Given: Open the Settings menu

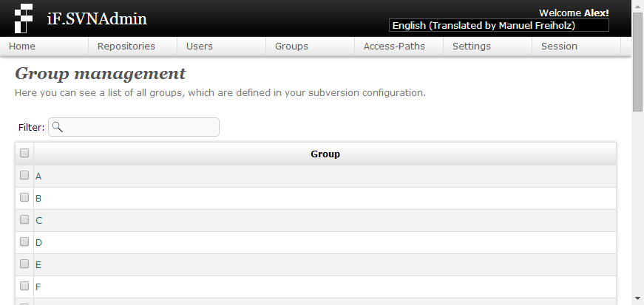Looking at the screenshot, I should pos(487,47).
